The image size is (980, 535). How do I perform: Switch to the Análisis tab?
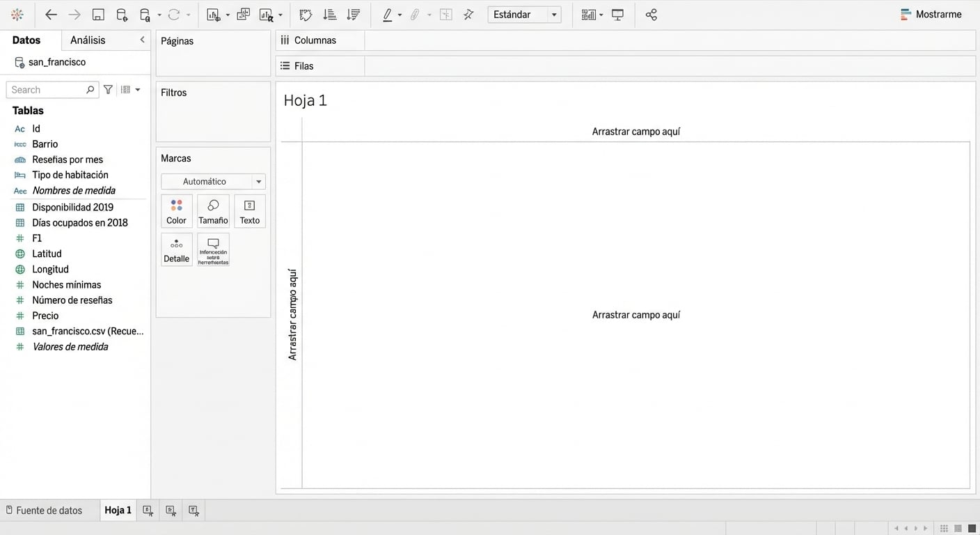[88, 40]
